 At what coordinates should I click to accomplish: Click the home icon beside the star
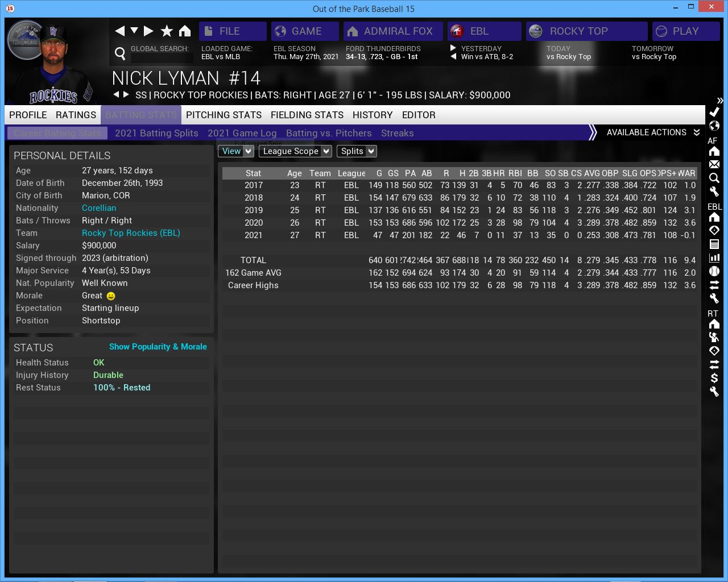(x=185, y=31)
